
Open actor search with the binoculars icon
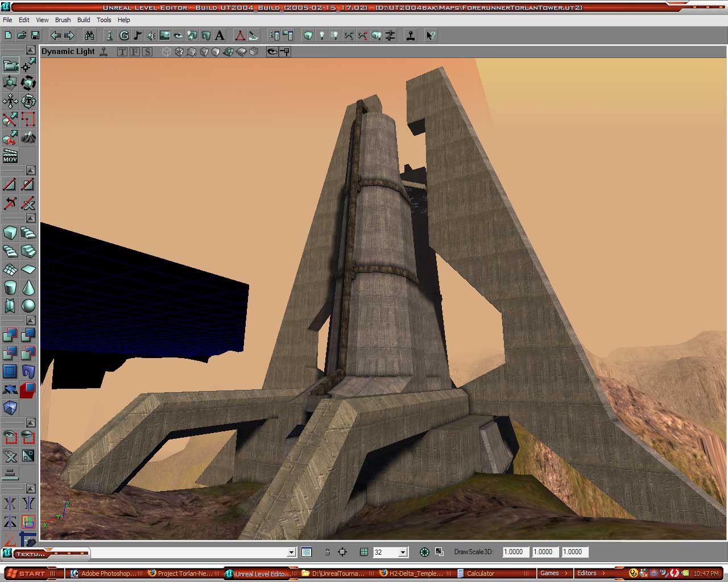[90, 35]
